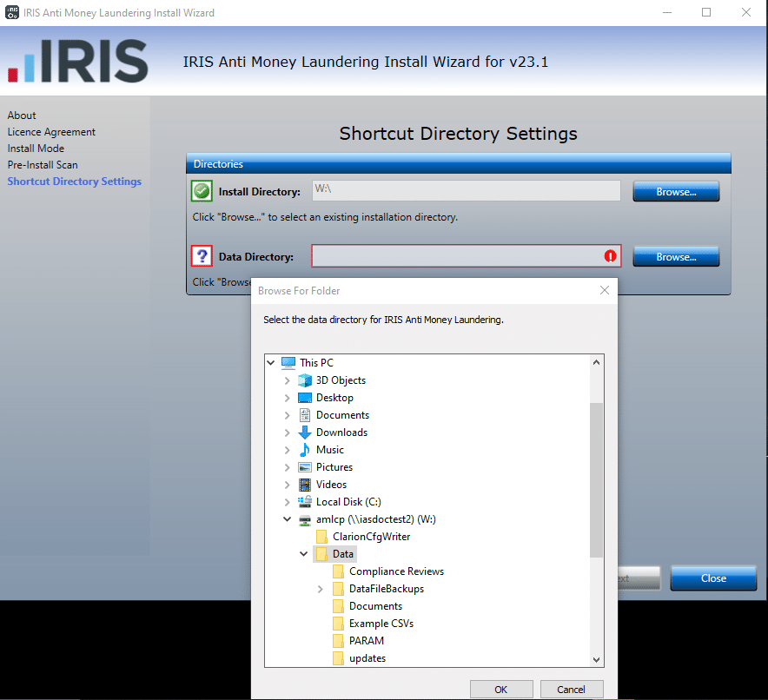Click the 3D Objects cube icon
The width and height of the screenshot is (768, 700).
[305, 380]
